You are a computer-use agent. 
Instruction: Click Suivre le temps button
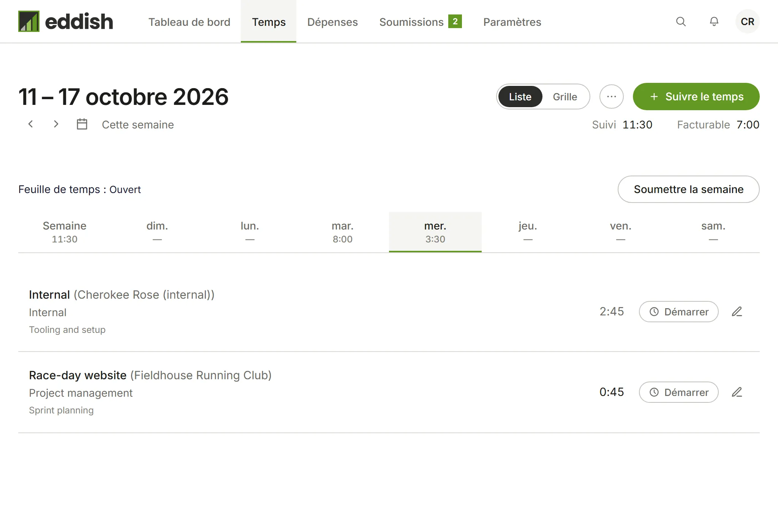(x=696, y=97)
